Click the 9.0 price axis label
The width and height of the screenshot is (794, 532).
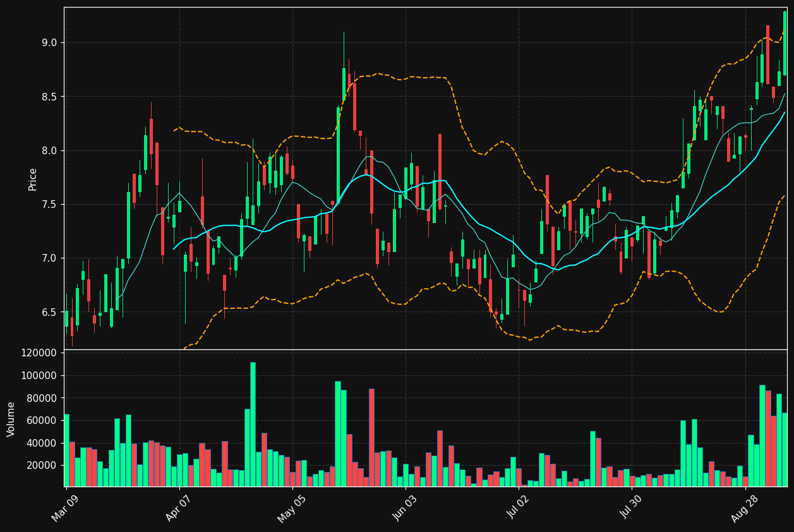point(49,43)
